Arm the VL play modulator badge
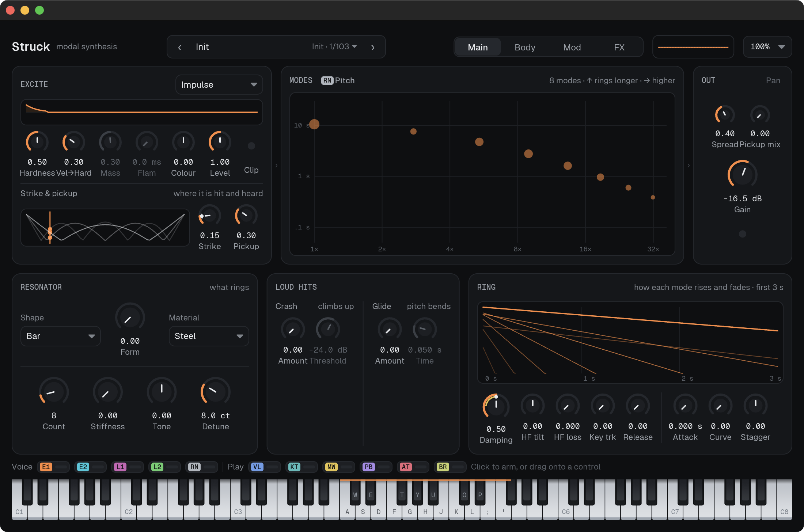The width and height of the screenshot is (804, 532). (257, 467)
